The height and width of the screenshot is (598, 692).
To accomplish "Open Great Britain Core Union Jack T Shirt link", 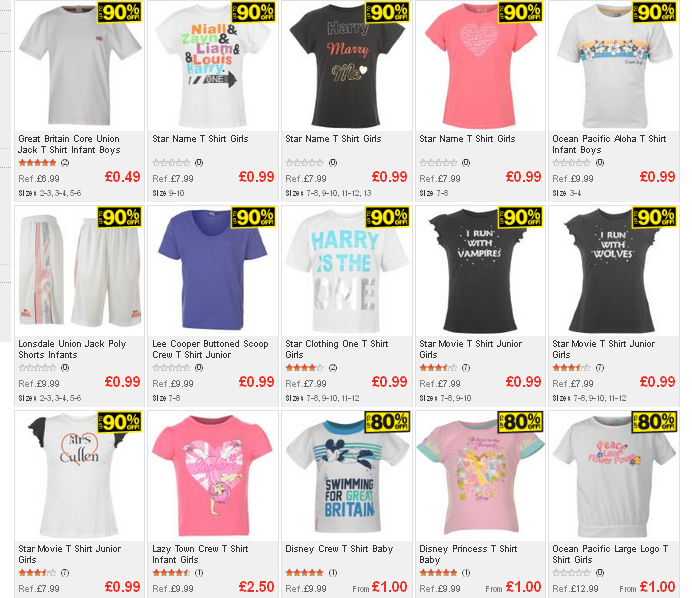I will [x=69, y=144].
